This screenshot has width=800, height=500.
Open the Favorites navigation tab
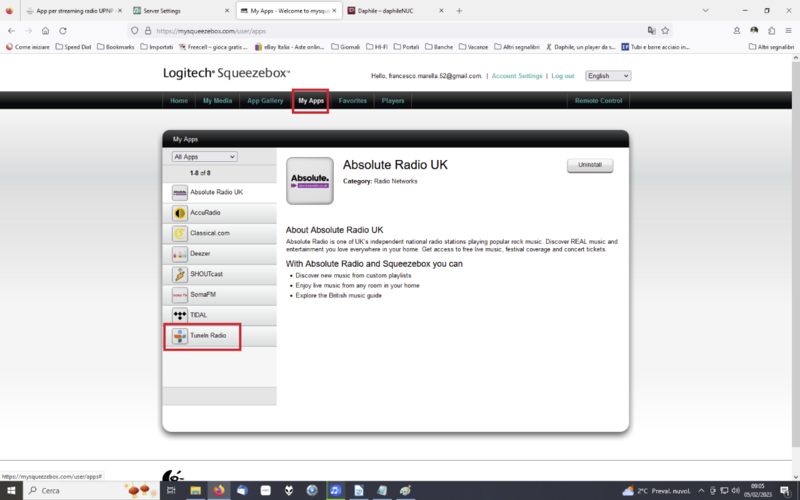coord(352,101)
